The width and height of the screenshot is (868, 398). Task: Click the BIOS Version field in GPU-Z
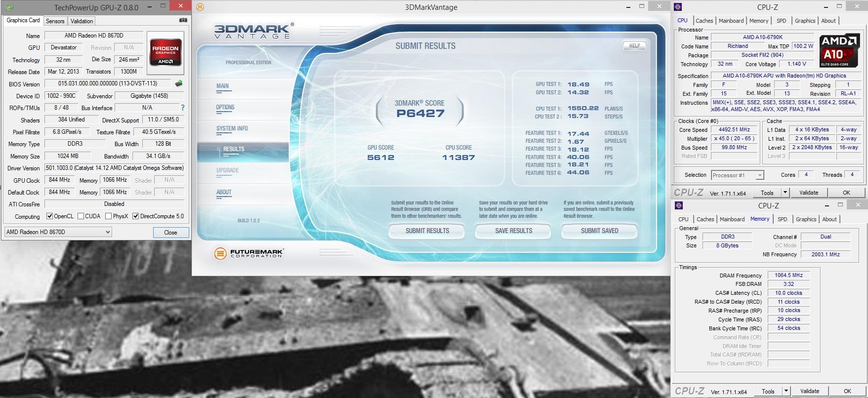point(108,83)
